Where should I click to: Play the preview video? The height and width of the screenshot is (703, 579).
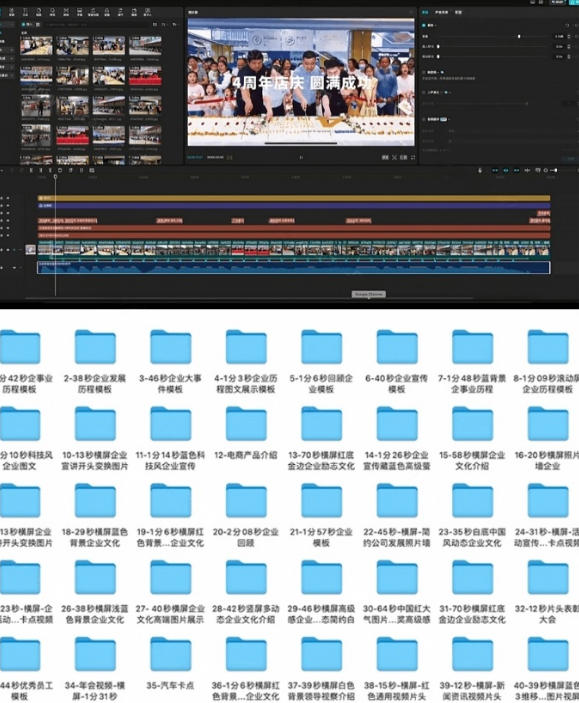tap(301, 157)
